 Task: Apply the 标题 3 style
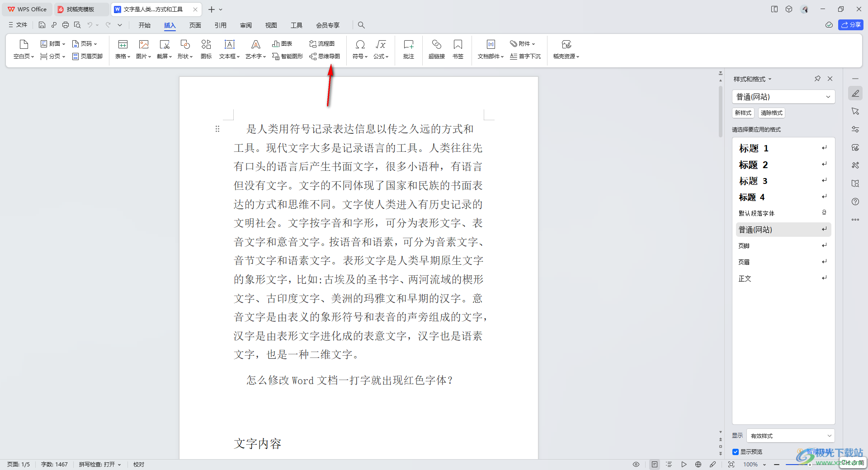[783, 181]
